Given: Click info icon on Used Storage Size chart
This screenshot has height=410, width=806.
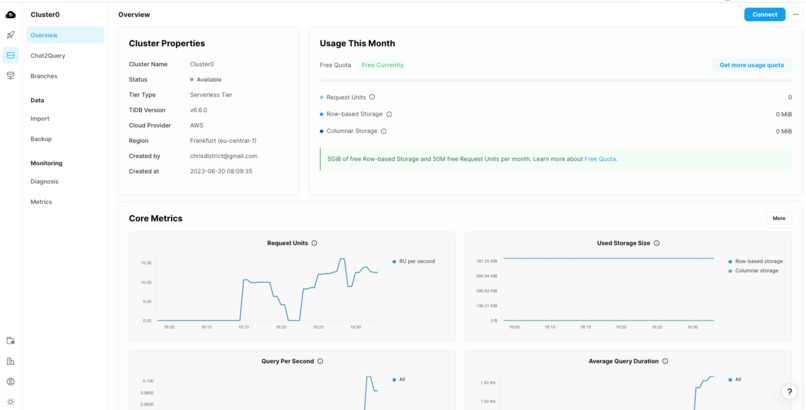Looking at the screenshot, I should (x=656, y=243).
